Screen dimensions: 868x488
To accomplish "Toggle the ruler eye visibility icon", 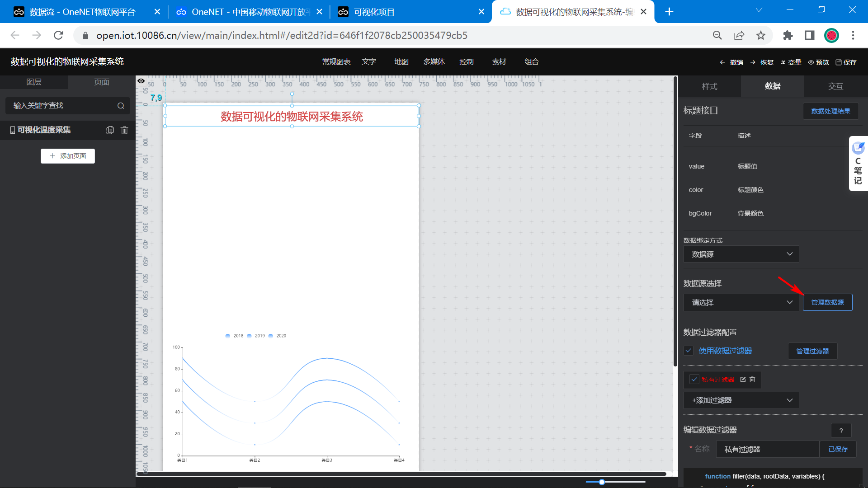I will click(x=141, y=81).
